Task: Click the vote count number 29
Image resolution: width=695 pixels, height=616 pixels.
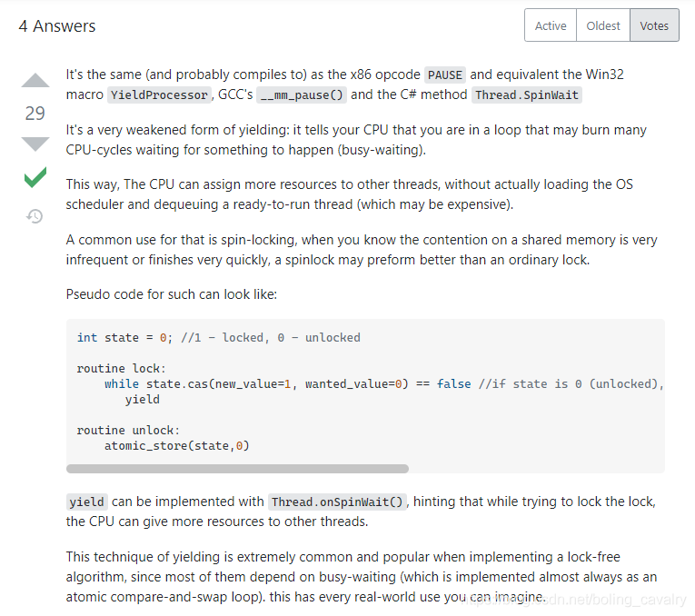Action: (x=35, y=114)
